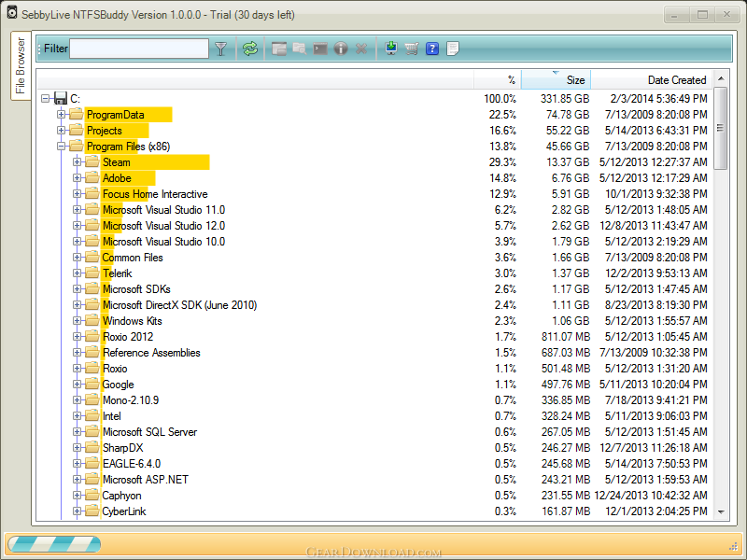Click the striped progress bar
747x560 pixels.
point(54,544)
